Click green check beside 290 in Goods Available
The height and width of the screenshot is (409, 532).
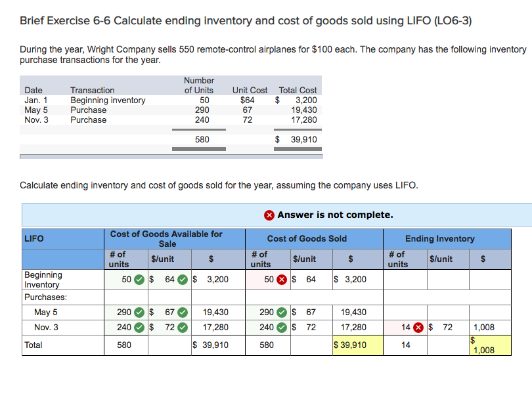point(139,312)
